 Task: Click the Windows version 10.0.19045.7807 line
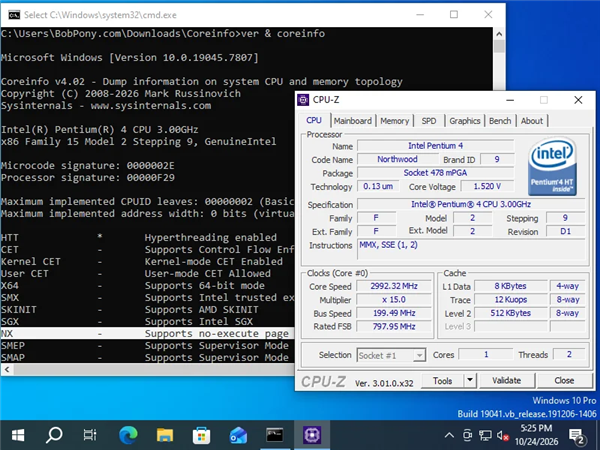pyautogui.click(x=130, y=58)
